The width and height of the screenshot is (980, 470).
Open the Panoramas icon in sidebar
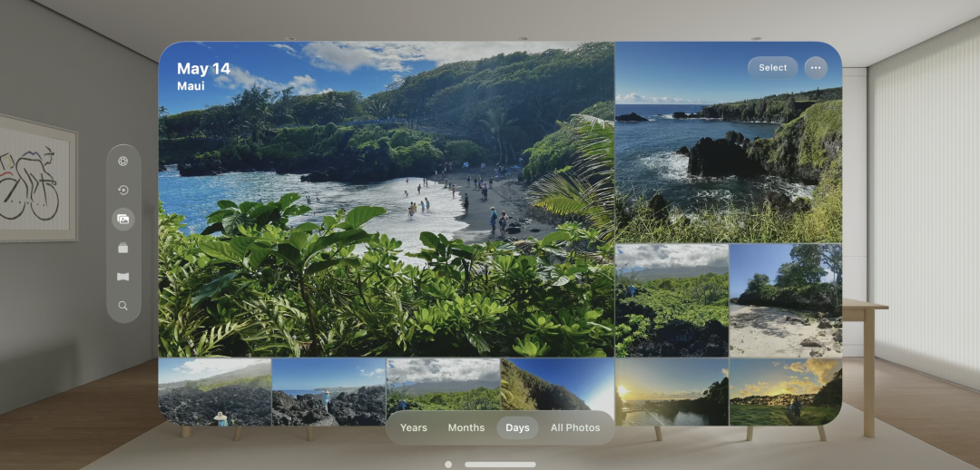click(123, 277)
